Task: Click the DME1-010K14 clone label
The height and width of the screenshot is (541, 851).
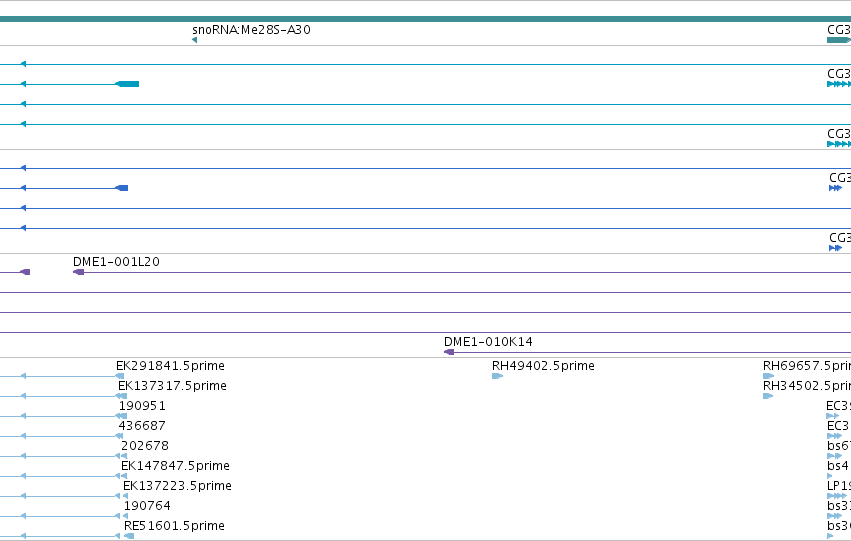Action: tap(488, 342)
